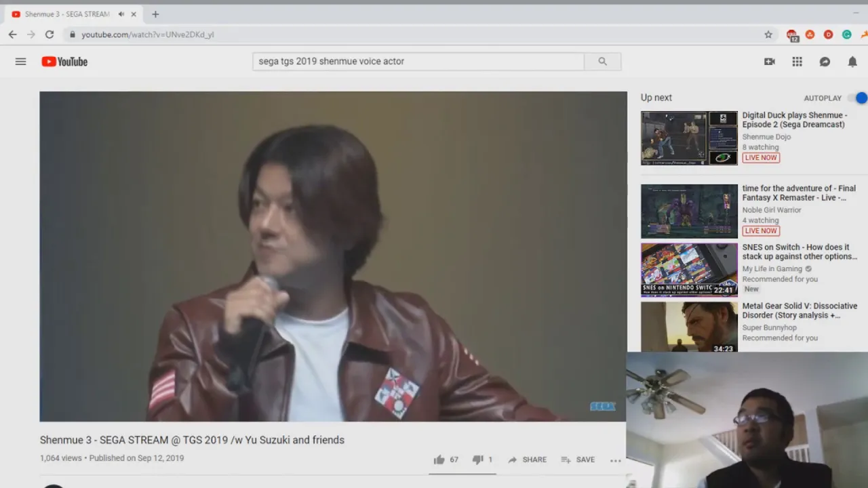Click the browser forward arrow

[x=31, y=35]
